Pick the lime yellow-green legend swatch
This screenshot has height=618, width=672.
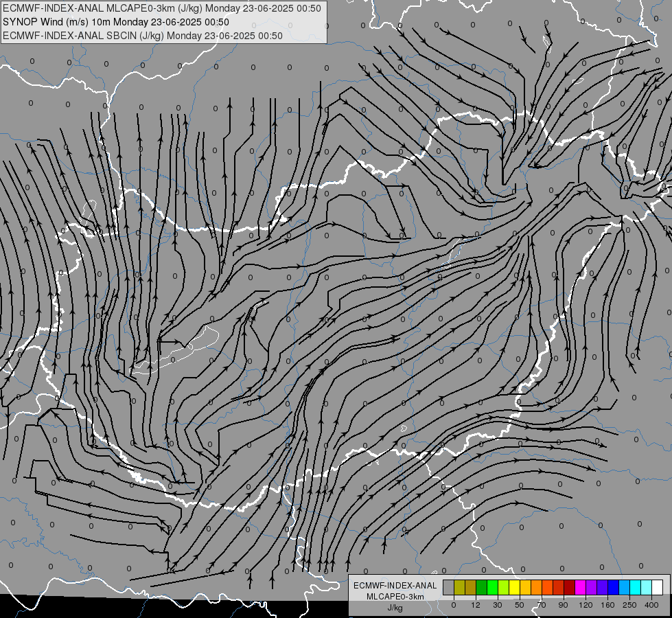point(504,587)
